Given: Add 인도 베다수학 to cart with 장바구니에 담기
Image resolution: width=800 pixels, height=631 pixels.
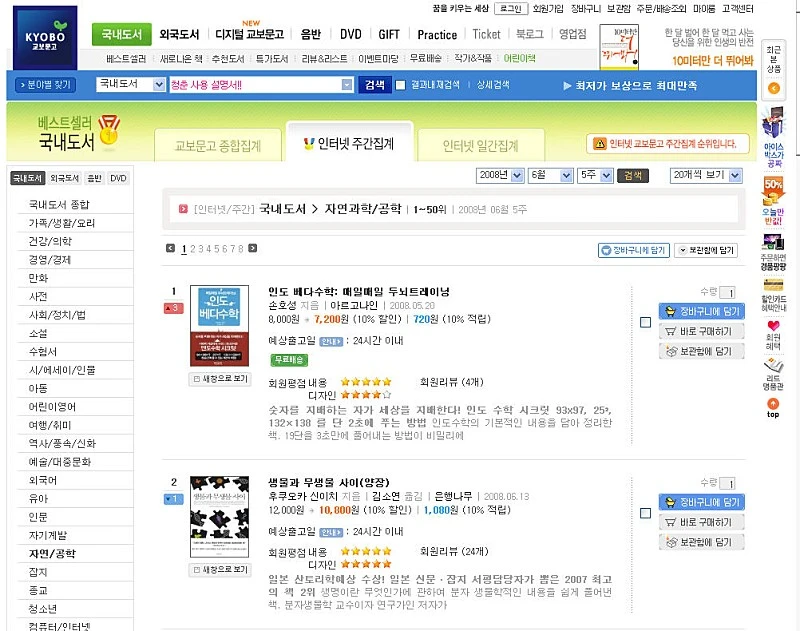Looking at the screenshot, I should point(702,311).
